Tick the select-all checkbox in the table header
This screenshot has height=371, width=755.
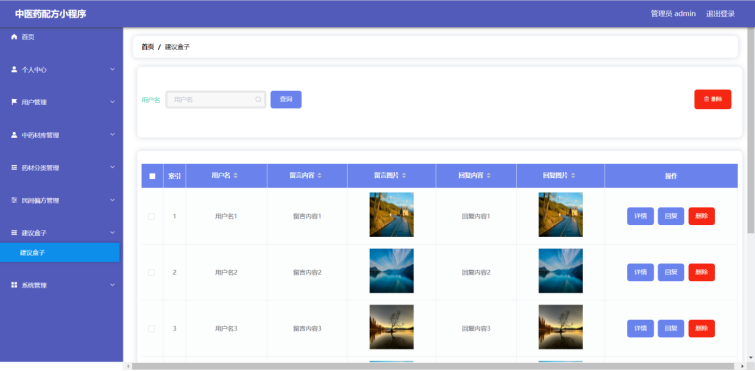[x=152, y=176]
